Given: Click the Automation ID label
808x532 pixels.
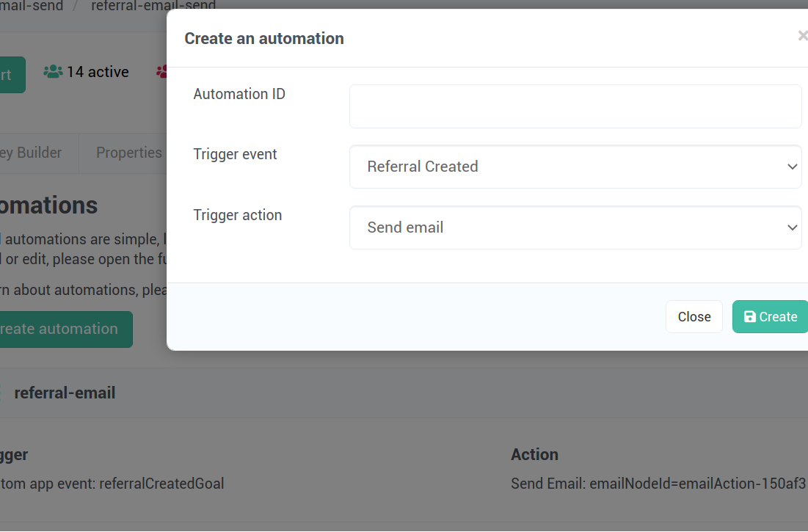Looking at the screenshot, I should 239,94.
